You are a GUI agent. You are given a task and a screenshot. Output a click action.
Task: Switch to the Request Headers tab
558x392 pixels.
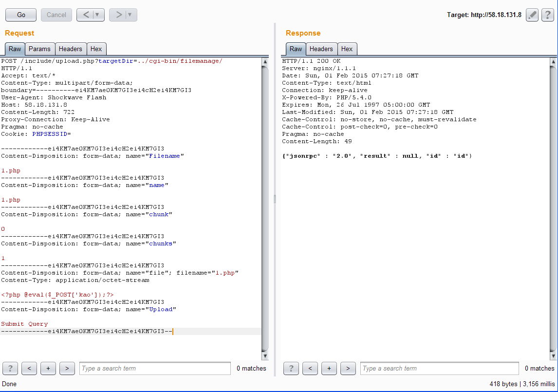(71, 49)
